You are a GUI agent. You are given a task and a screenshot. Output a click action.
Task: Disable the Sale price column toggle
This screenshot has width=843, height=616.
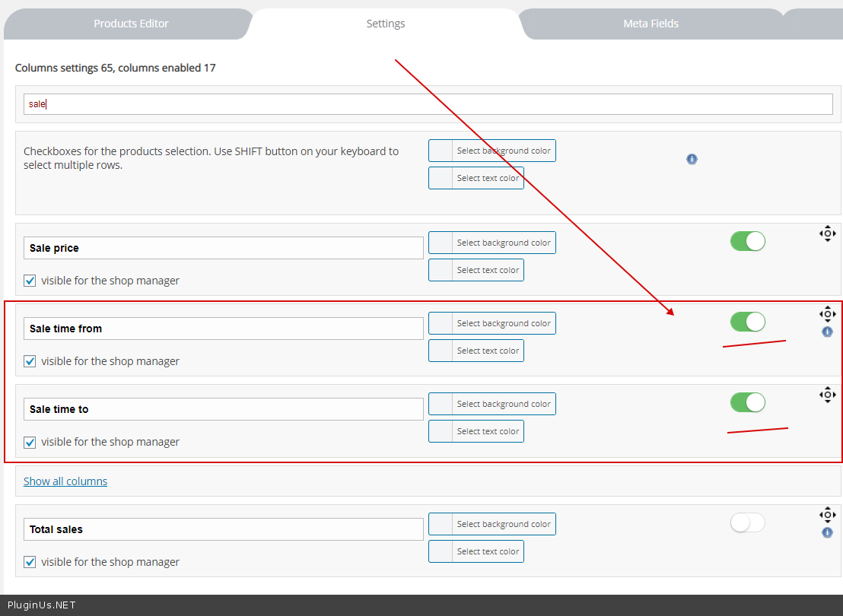tap(747, 242)
